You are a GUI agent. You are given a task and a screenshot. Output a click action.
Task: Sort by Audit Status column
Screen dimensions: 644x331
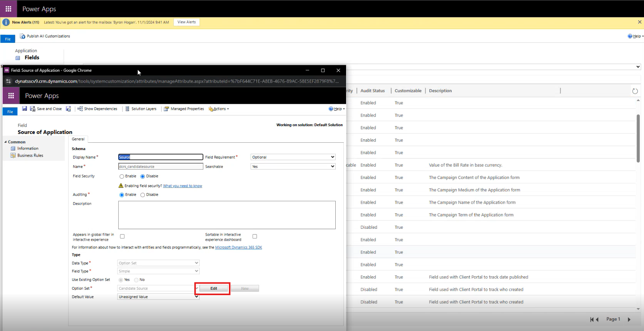click(x=372, y=91)
